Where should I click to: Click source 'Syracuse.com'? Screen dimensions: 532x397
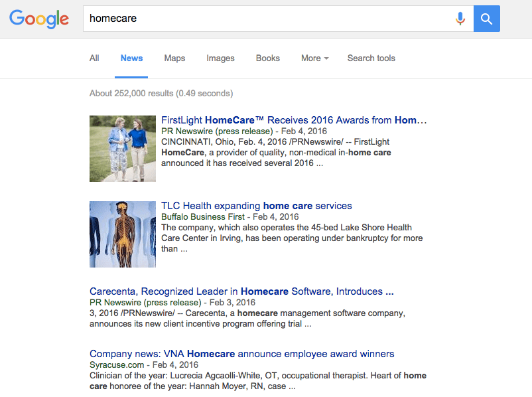point(117,364)
